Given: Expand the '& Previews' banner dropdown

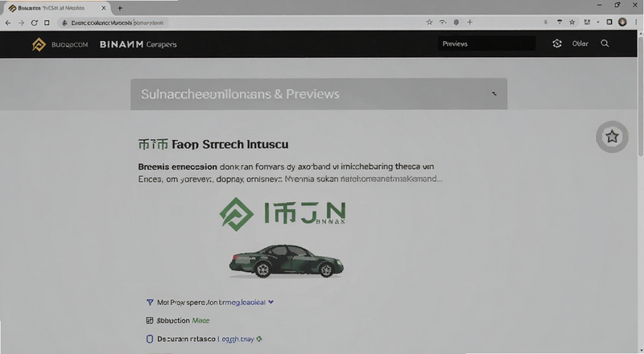Looking at the screenshot, I should (494, 93).
